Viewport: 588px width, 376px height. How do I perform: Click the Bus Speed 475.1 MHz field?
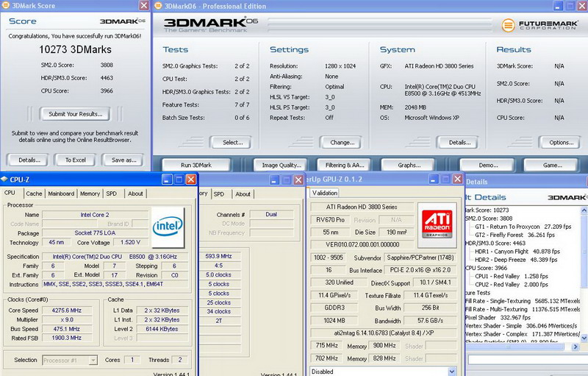point(66,329)
